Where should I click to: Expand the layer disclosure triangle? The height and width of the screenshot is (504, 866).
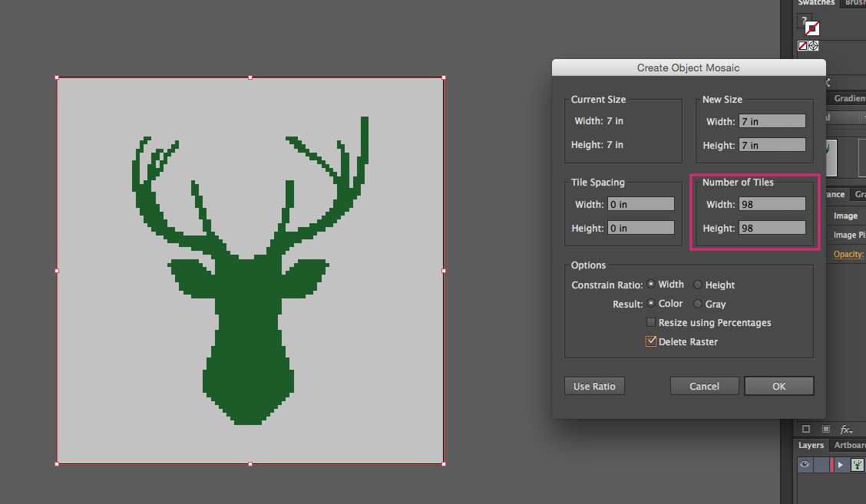coord(840,465)
